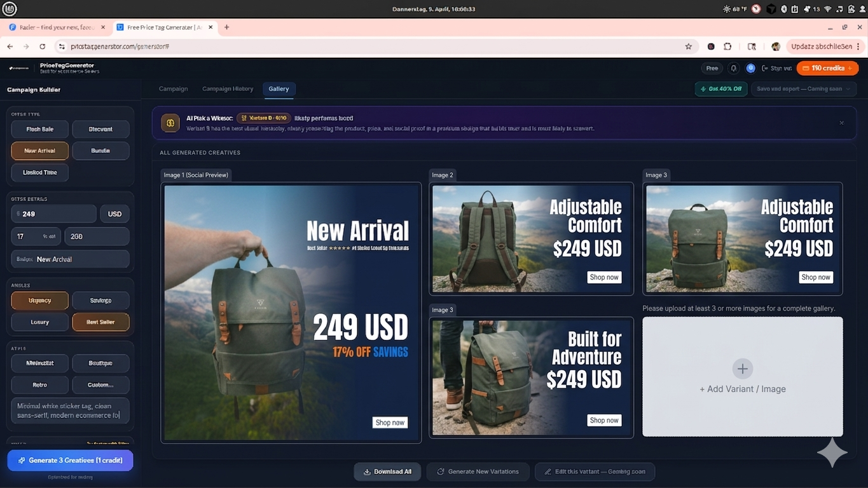Choose the Custom style option
Viewport: 868px width, 488px height.
[100, 384]
